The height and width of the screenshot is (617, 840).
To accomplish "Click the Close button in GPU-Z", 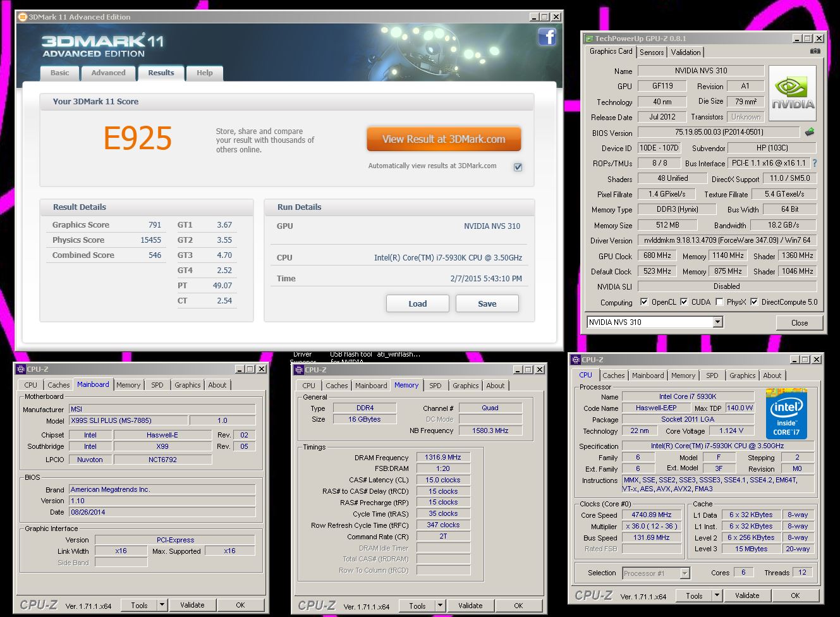I will click(x=799, y=322).
